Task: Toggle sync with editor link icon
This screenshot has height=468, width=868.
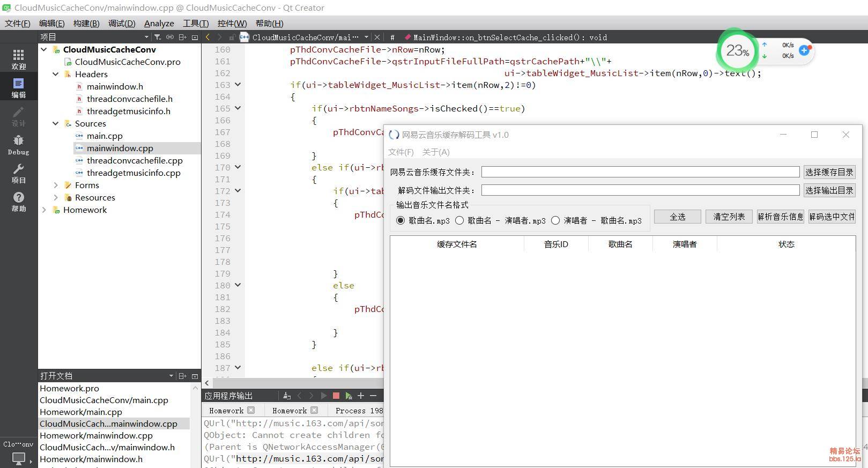Action: pos(170,37)
